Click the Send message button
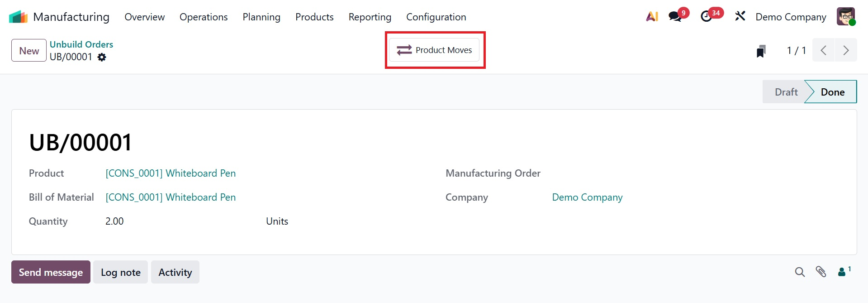 [x=51, y=272]
